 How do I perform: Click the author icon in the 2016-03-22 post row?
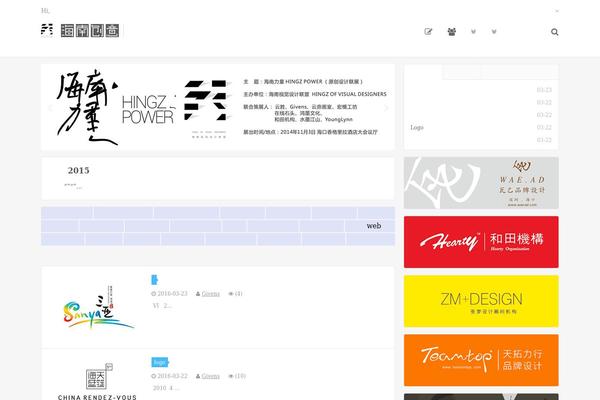198,376
